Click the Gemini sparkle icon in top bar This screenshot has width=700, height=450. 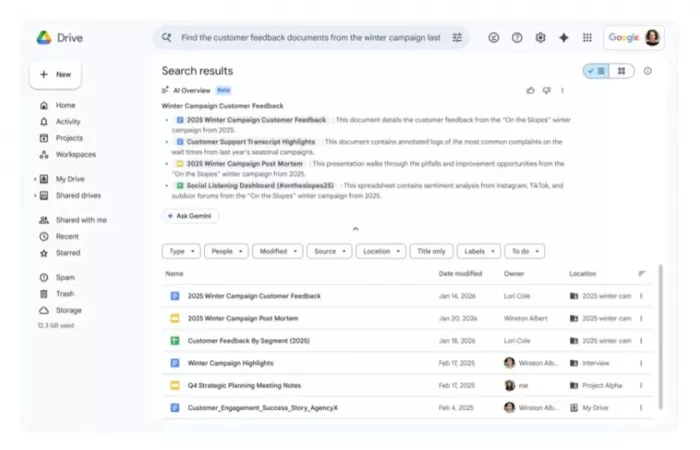[x=564, y=38]
